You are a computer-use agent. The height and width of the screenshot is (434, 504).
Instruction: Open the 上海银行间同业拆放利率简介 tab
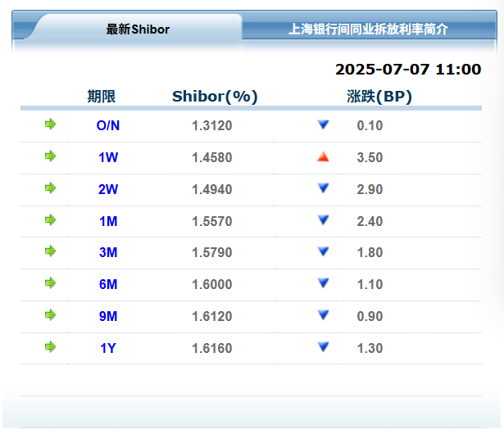[x=368, y=29]
